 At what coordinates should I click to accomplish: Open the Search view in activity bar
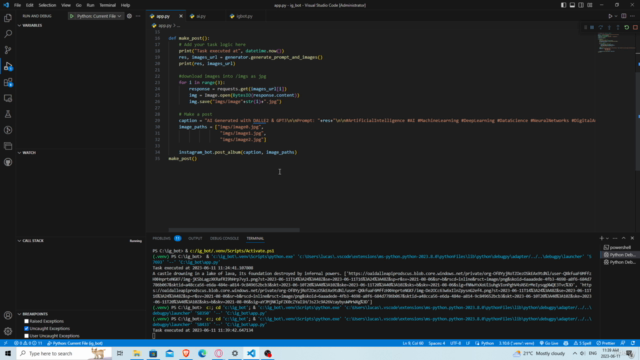[x=8, y=34]
